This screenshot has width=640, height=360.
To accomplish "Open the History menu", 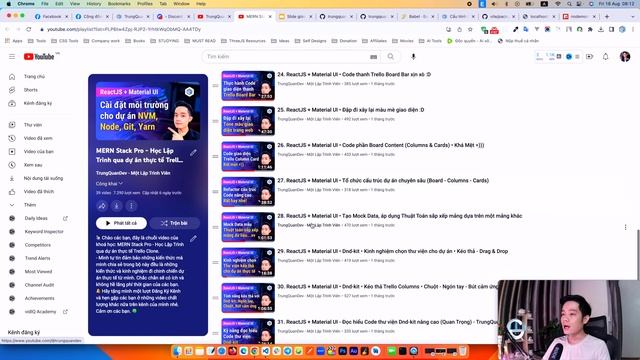I will 93,4.
